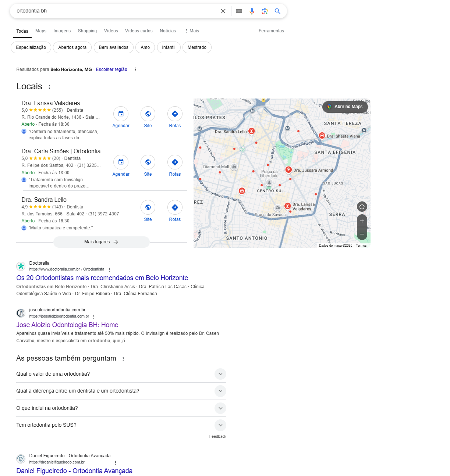
Task: Click the blue magnifier search button
Action: pyautogui.click(x=277, y=11)
